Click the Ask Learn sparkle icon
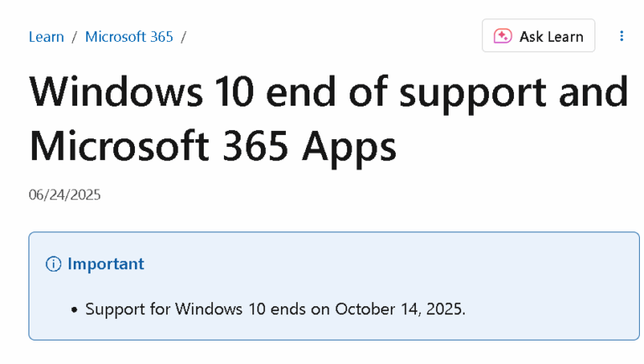Screen dimensions: 644x364 click(x=502, y=36)
